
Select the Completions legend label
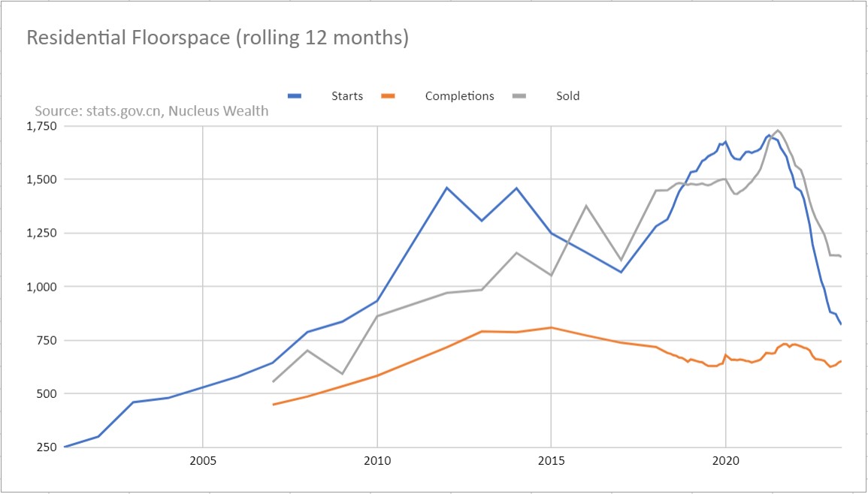[459, 96]
